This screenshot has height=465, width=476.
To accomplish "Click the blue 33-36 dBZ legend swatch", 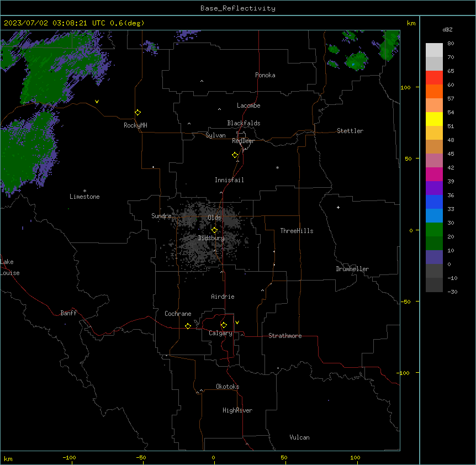I will tap(434, 202).
